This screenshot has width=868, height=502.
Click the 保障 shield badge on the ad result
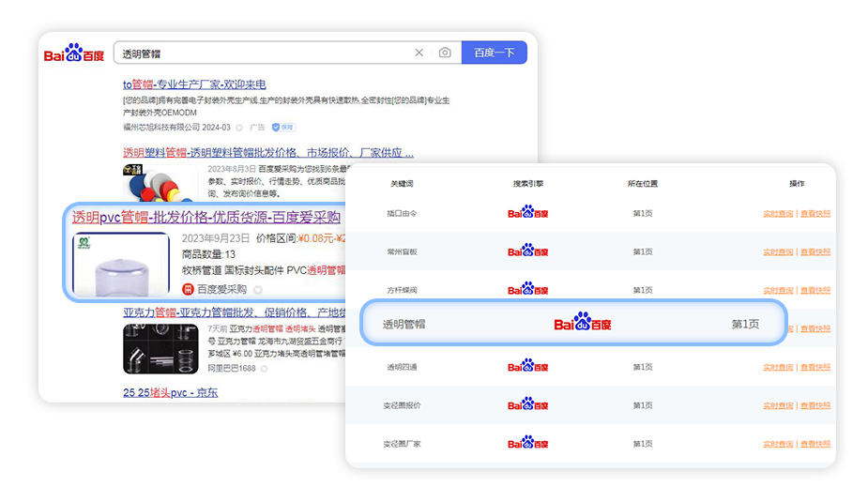[283, 128]
